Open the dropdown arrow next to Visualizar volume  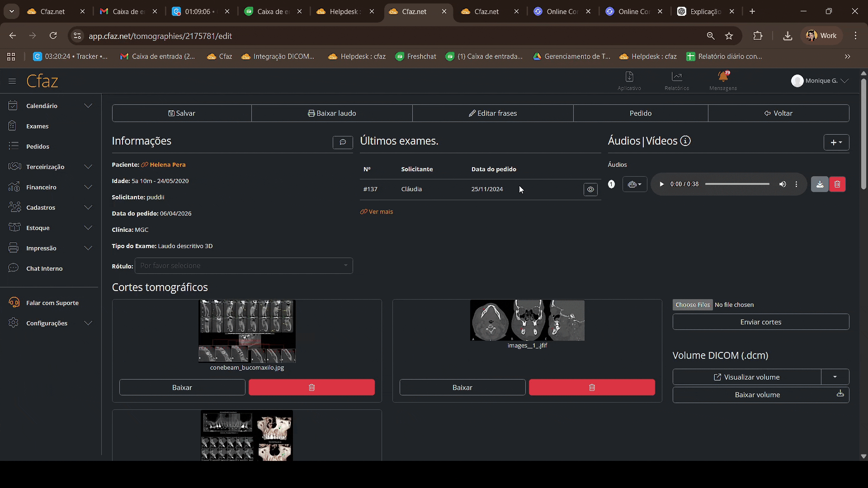click(x=835, y=377)
